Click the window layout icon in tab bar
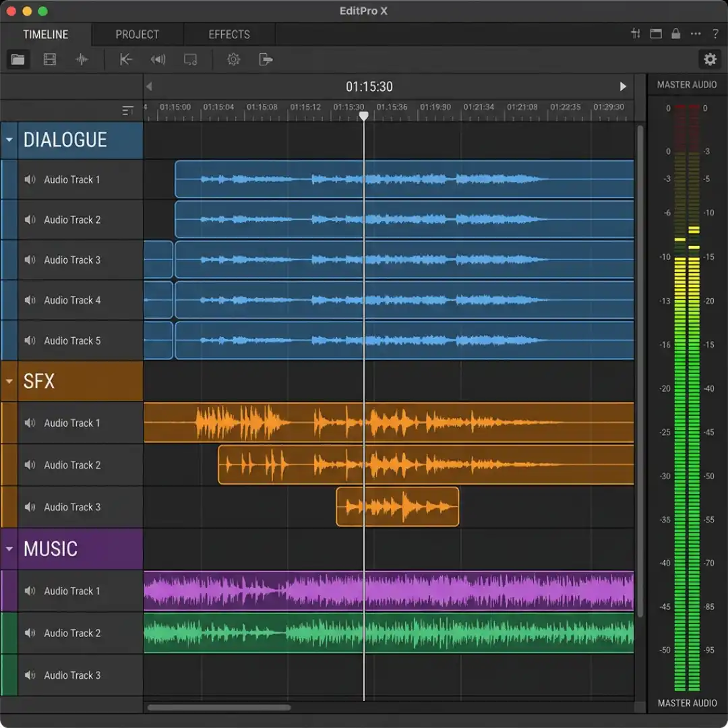Viewport: 728px width, 728px height. tap(656, 34)
